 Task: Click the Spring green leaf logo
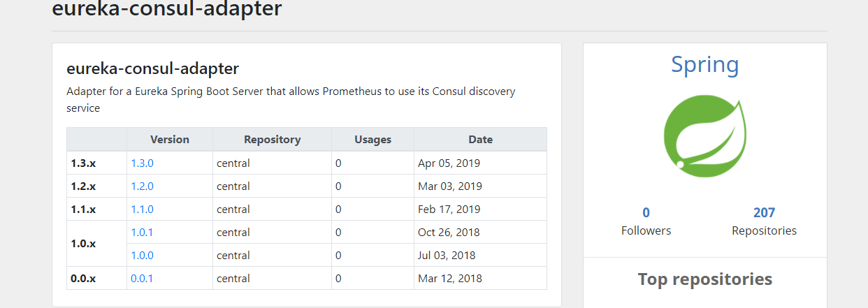tap(704, 133)
